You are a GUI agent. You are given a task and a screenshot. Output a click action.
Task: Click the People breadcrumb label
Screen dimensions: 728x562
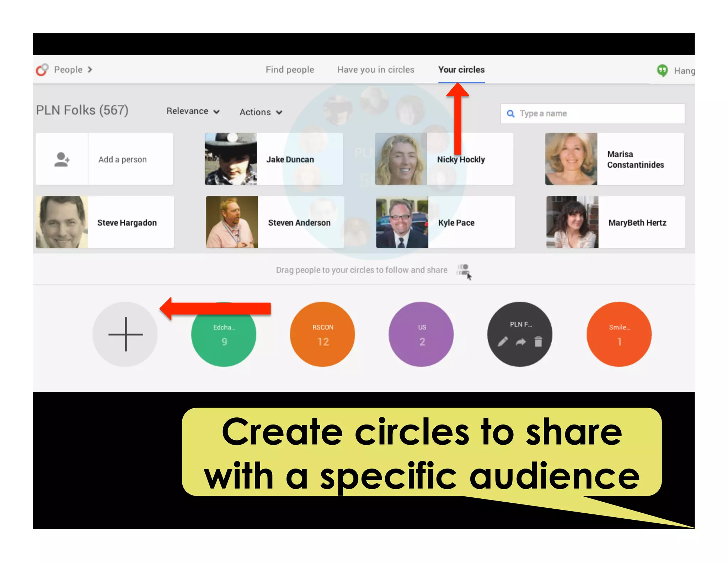[x=68, y=70]
